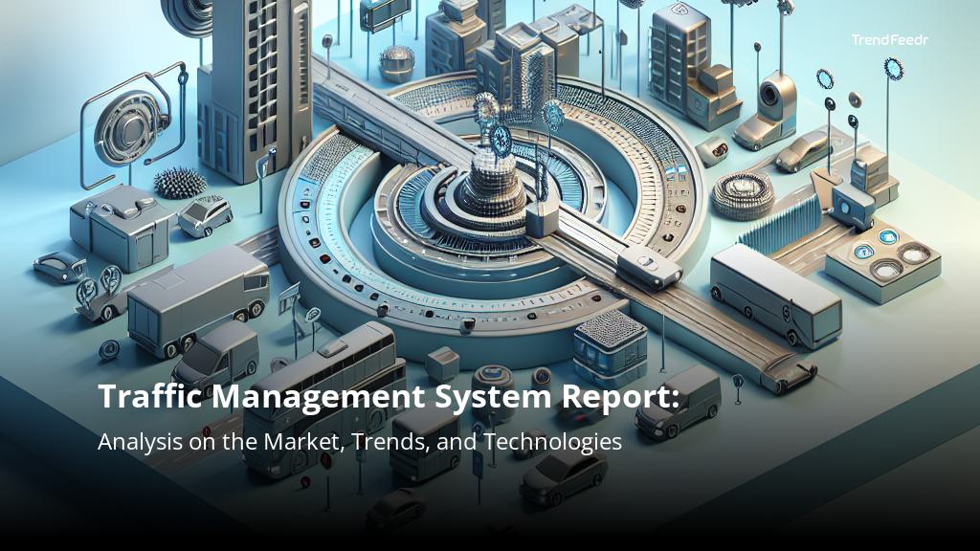Click the "Traffic Management System Report:" headline
Image resolution: width=980 pixels, height=551 pixels.
coord(389,397)
